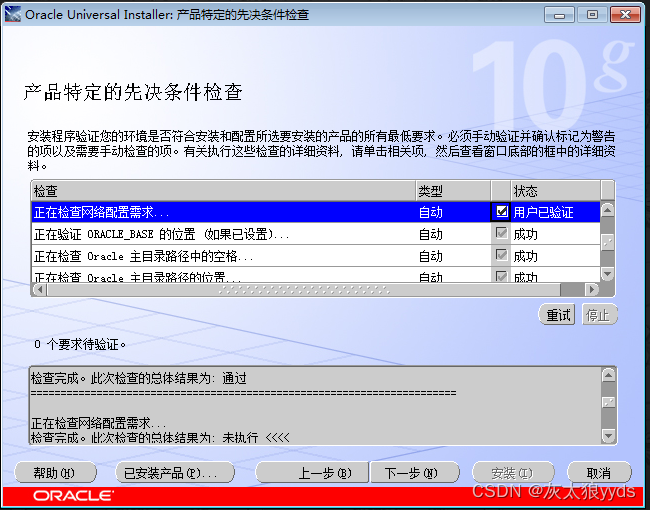Click the text 0 个要求待验证

[x=80, y=344]
